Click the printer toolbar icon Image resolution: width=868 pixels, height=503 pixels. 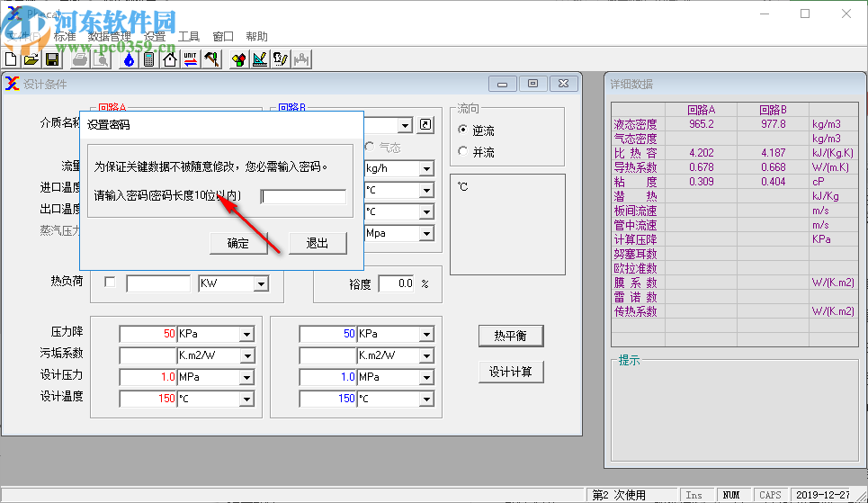80,59
